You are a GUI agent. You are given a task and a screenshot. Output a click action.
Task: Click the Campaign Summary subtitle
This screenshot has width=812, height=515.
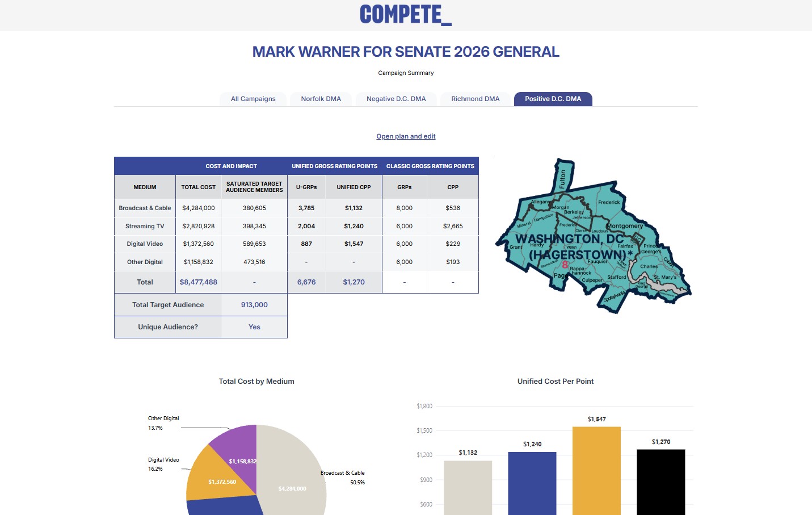(406, 73)
